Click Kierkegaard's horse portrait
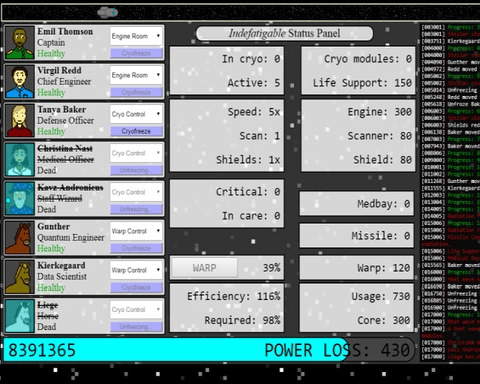 tap(20, 277)
